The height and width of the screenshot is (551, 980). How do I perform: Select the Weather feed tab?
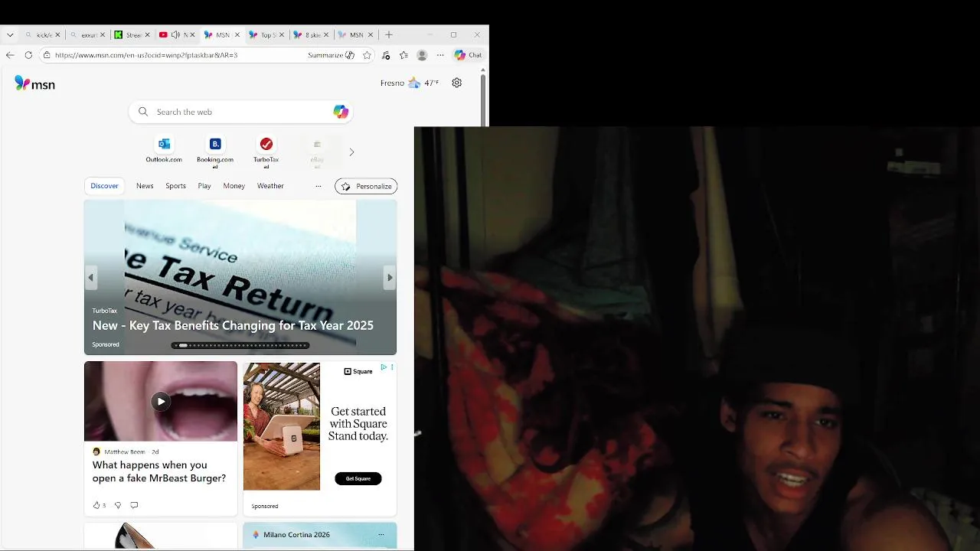270,186
